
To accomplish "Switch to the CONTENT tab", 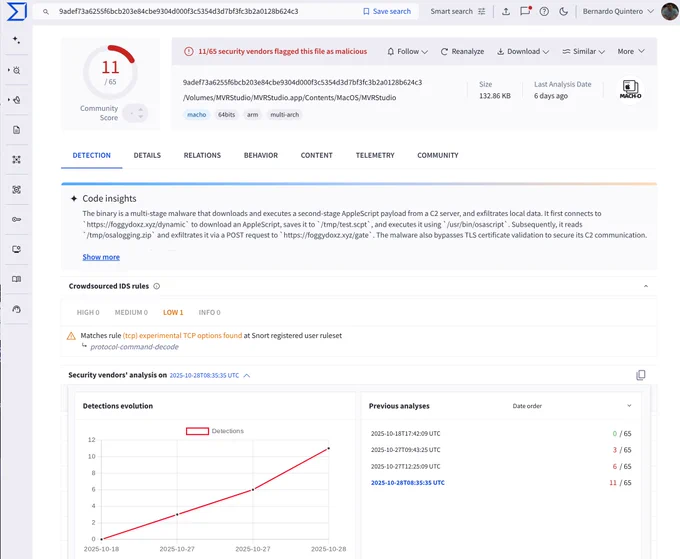I will (317, 155).
